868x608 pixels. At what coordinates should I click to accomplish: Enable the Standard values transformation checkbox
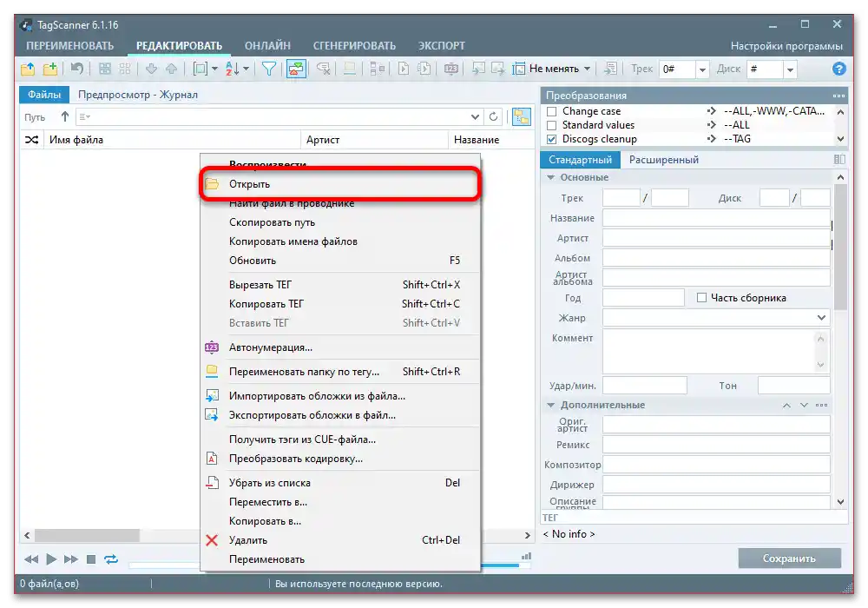pyautogui.click(x=551, y=125)
